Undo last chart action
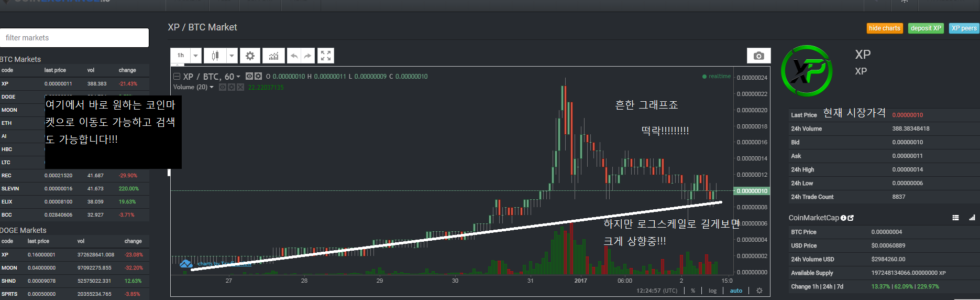Viewport: 980px width, 300px height. [x=294, y=56]
